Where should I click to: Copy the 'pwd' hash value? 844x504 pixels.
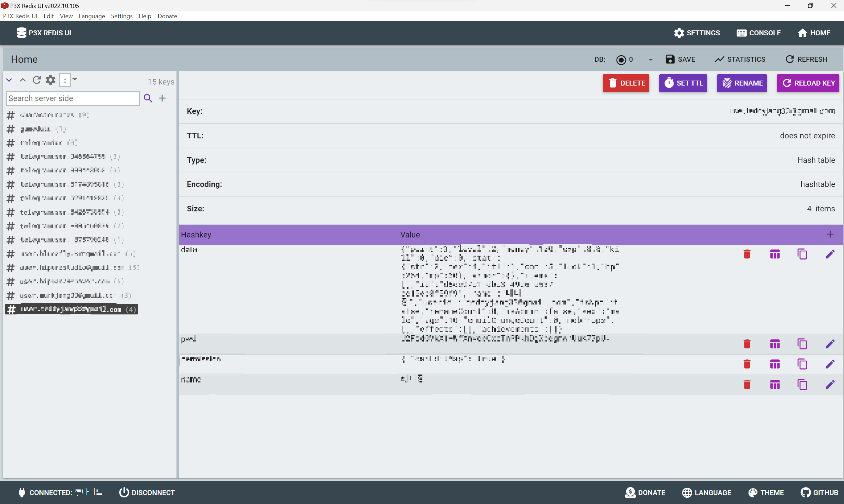pos(802,344)
